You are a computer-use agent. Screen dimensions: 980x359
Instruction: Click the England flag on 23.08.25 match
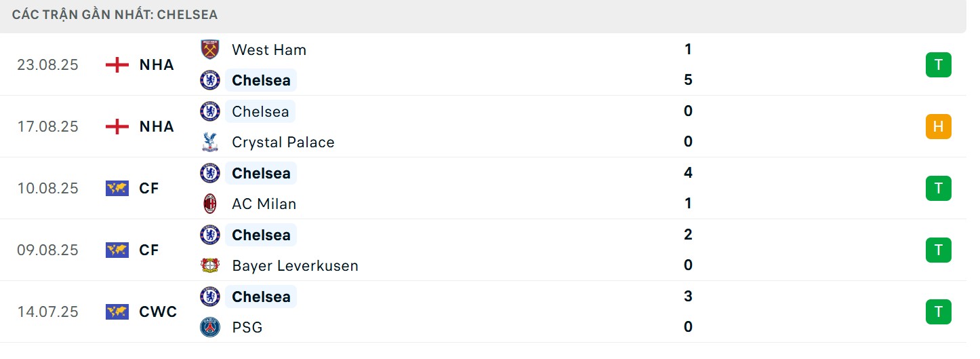click(117, 65)
